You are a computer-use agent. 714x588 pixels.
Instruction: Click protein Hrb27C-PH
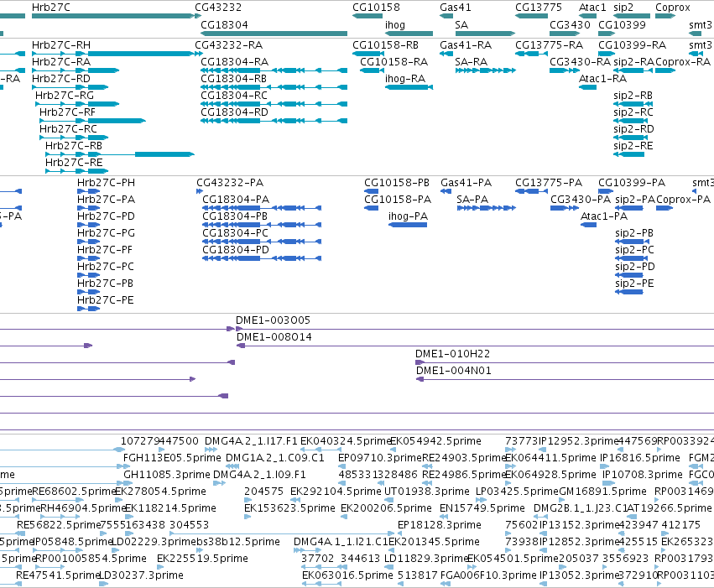88,191
